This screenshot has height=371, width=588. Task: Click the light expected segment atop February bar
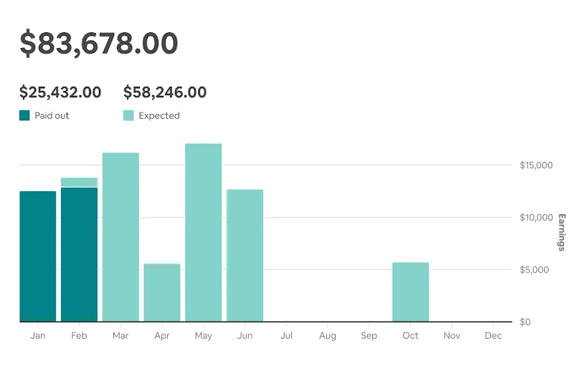pyautogui.click(x=79, y=182)
